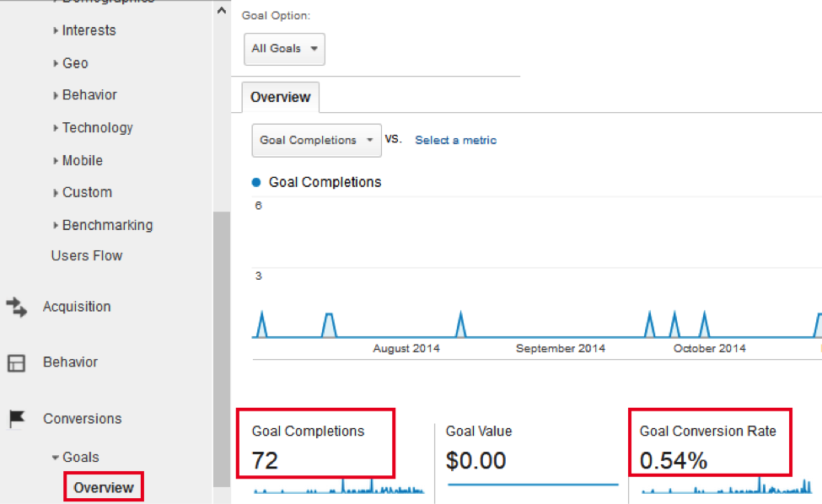822x504 pixels.
Task: Click the August 2014 axis label
Action: pyautogui.click(x=406, y=349)
